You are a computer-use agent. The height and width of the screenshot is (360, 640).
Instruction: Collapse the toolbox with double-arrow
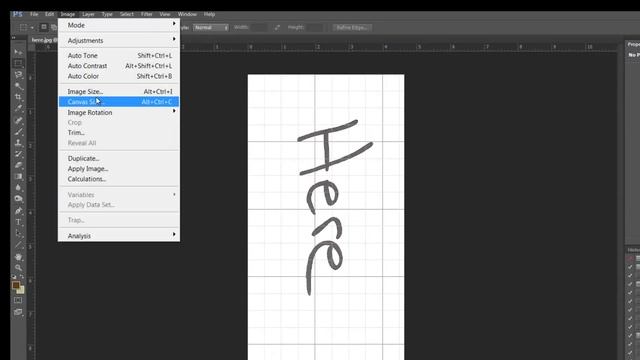[14, 38]
